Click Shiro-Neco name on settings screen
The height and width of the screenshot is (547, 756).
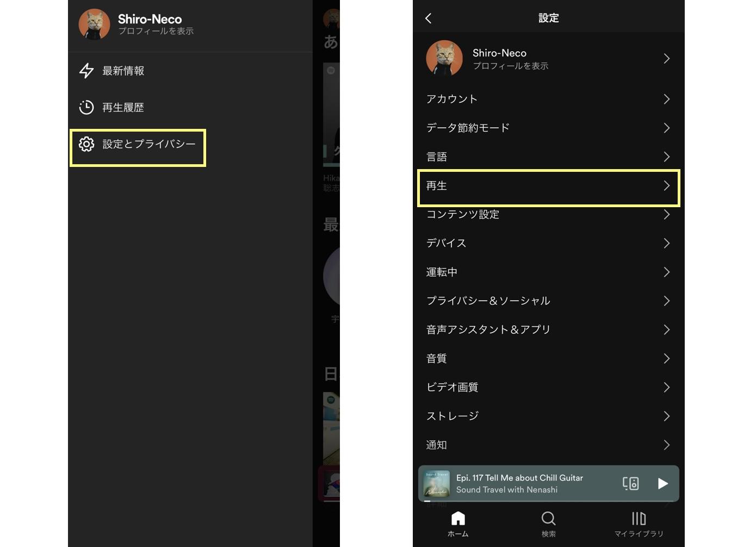point(499,53)
